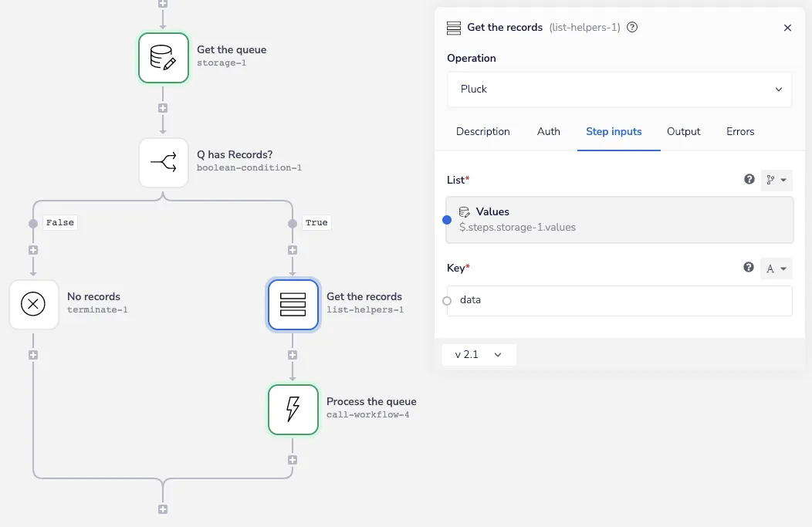Show help for the List field
812x527 pixels.
pos(749,179)
